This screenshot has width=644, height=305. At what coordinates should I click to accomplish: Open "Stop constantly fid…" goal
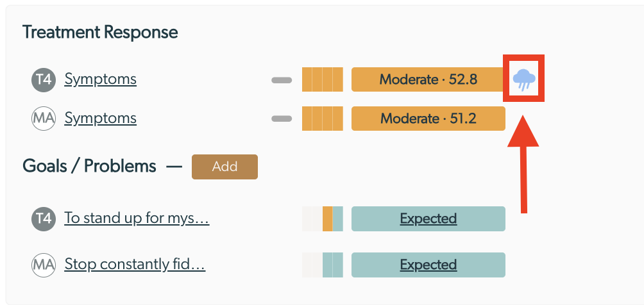(x=135, y=265)
